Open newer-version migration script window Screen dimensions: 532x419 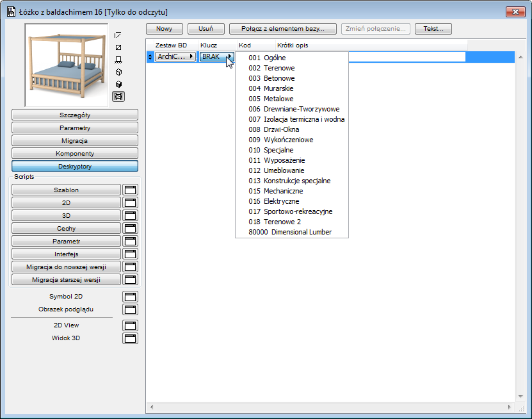pos(131,267)
